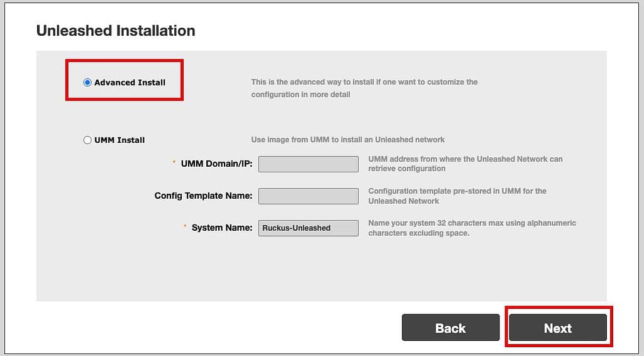644x356 pixels.
Task: Click the System Name field label
Action: tap(222, 228)
